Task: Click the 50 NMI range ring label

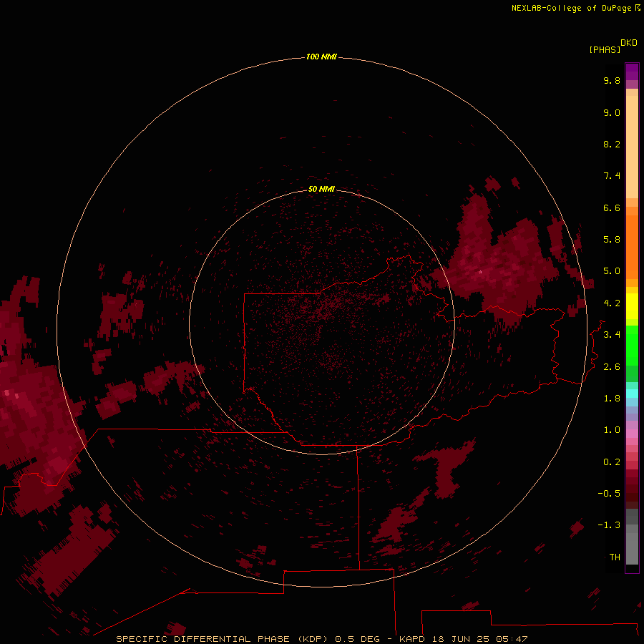Action: pos(321,189)
